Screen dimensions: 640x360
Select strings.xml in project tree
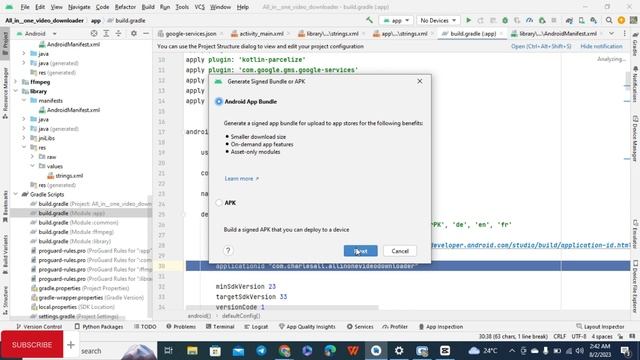65,176
